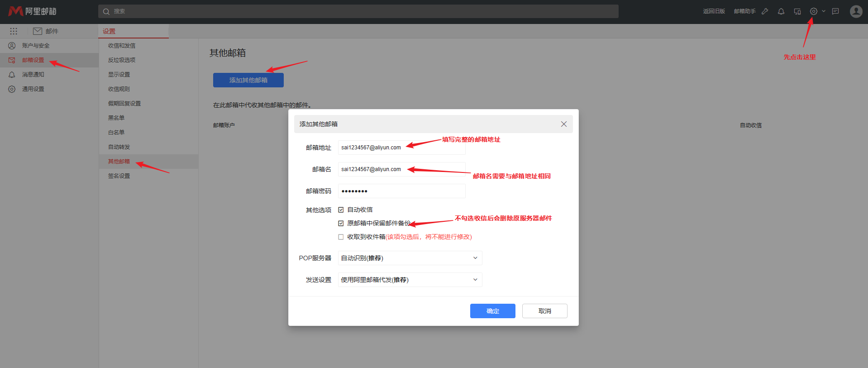Click the settings gear icon in top bar
This screenshot has height=368, width=868.
pos(813,11)
